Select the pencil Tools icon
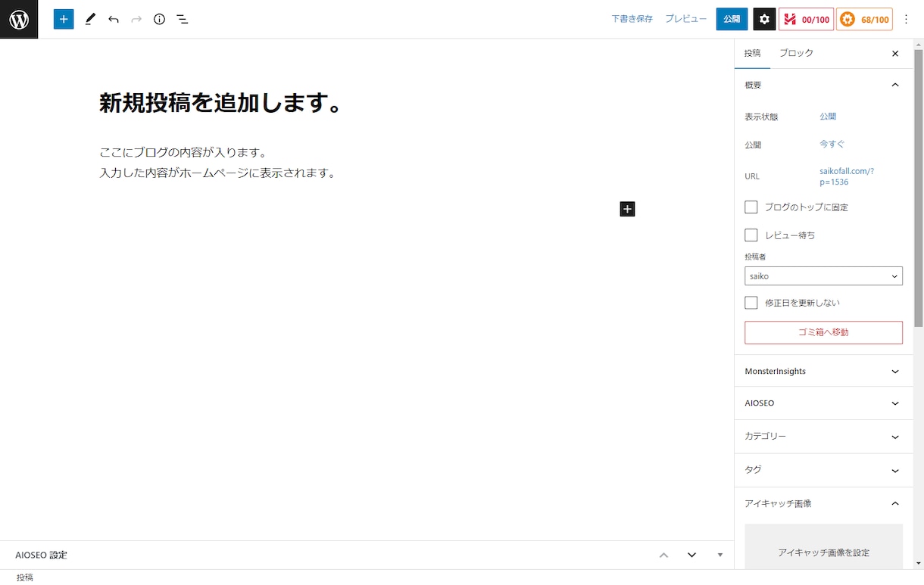 (x=90, y=19)
